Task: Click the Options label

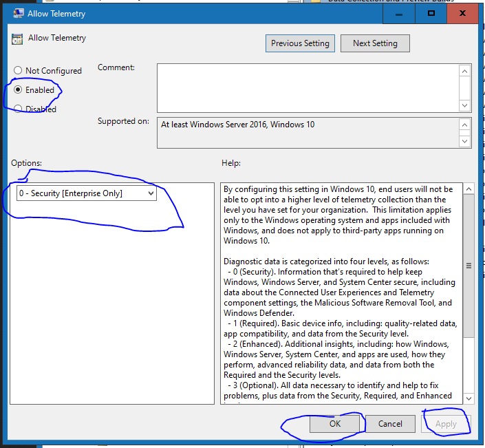Action: [27, 163]
